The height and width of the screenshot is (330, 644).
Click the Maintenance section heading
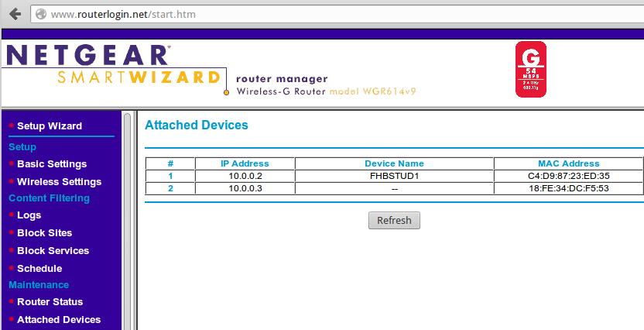(x=39, y=285)
